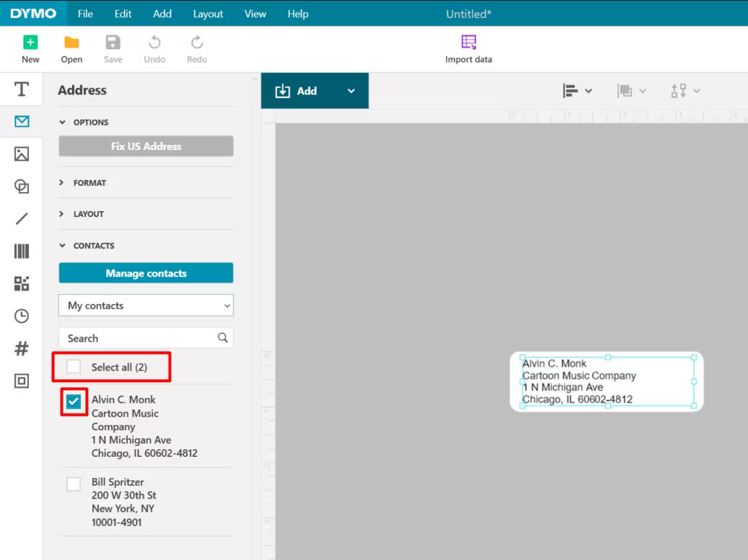Select the QR code tool

coord(21,283)
